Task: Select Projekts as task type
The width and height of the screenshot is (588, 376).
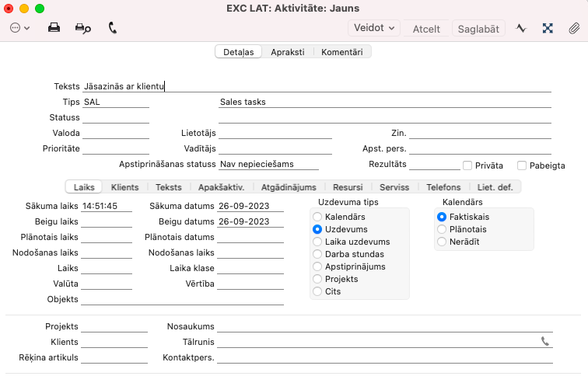Action: 317,280
